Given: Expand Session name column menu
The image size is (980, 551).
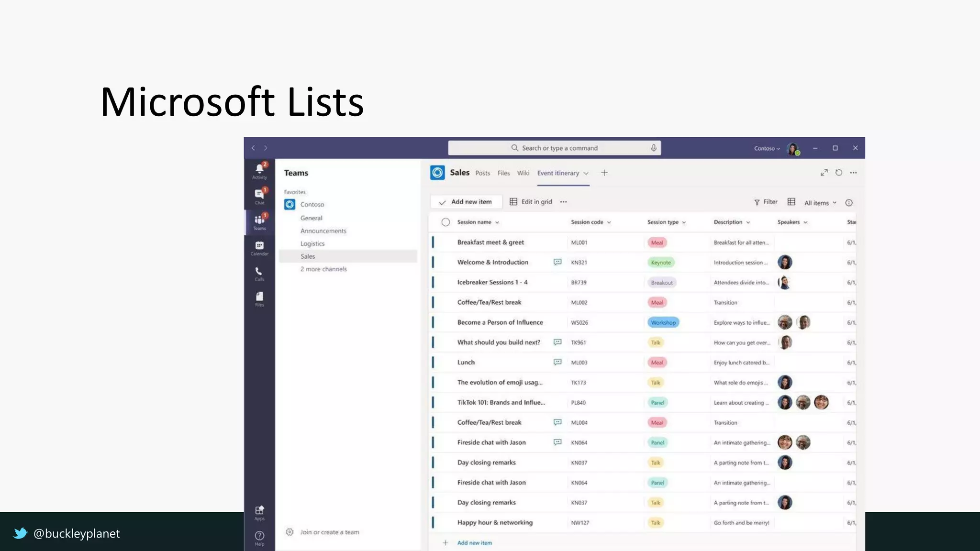Looking at the screenshot, I should pyautogui.click(x=497, y=222).
